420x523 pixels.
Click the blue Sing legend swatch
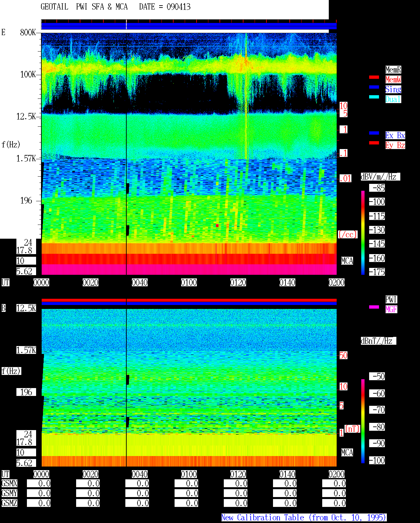click(x=374, y=87)
